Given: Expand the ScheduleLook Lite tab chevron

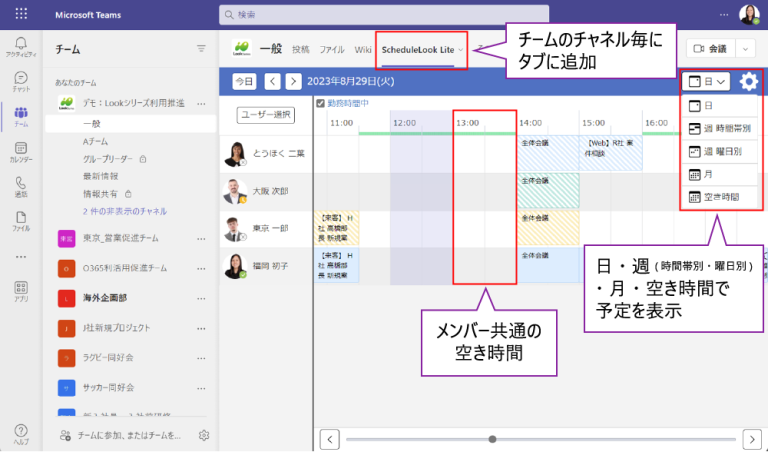Looking at the screenshot, I should (461, 49).
